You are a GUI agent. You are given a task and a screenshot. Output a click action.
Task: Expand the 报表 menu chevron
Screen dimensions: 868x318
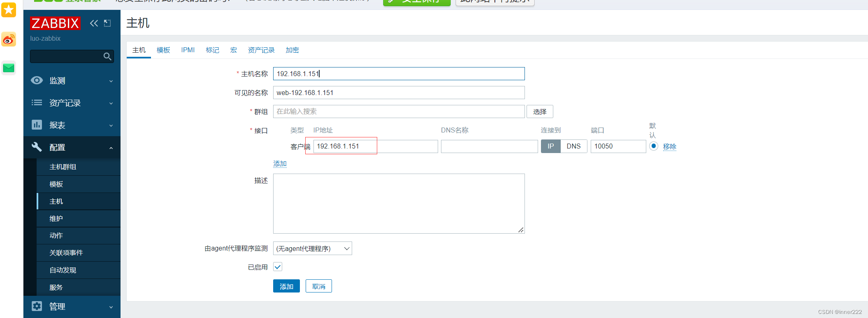[111, 125]
